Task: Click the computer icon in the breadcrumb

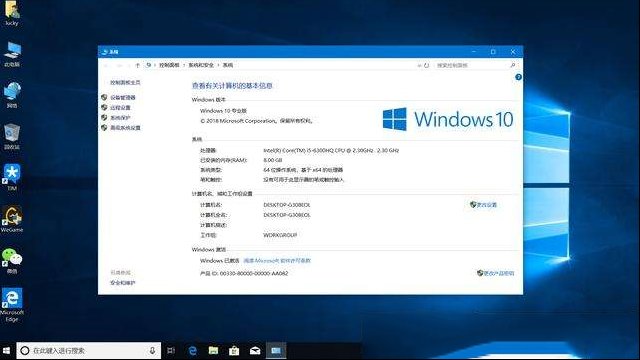Action: (149, 65)
